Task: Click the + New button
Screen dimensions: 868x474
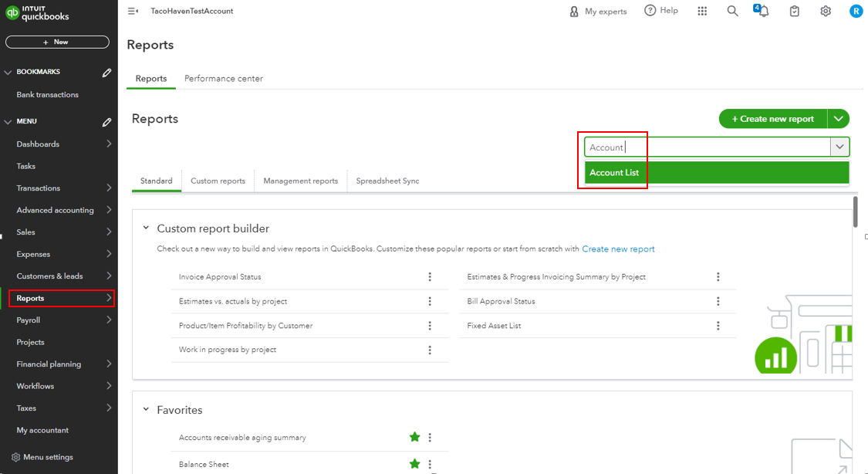Action: pos(58,42)
